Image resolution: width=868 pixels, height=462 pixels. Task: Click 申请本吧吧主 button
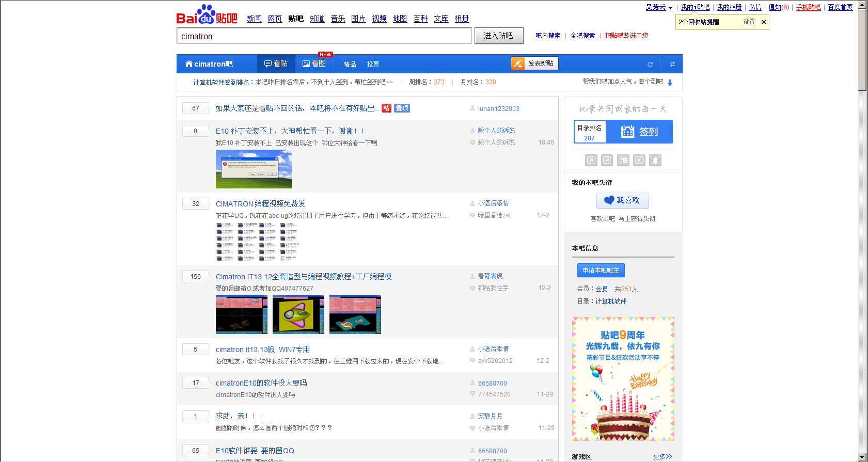point(601,270)
